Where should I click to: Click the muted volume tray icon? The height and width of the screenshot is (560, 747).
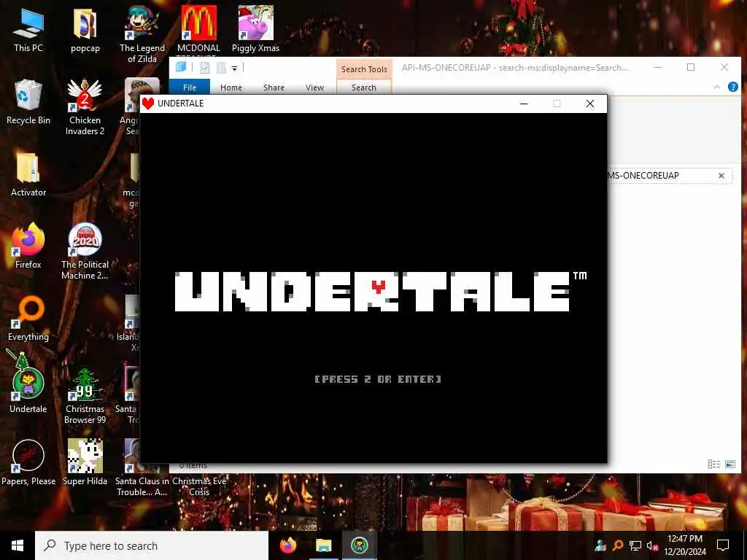click(x=652, y=545)
